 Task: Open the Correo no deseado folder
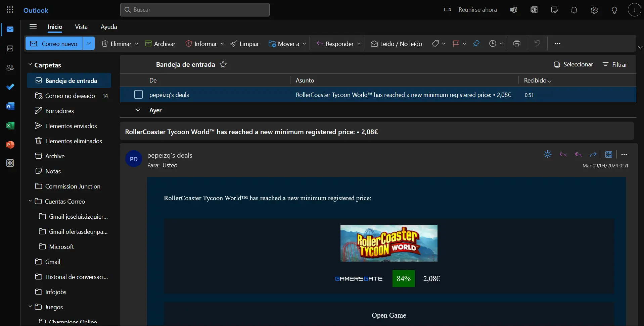coord(70,96)
